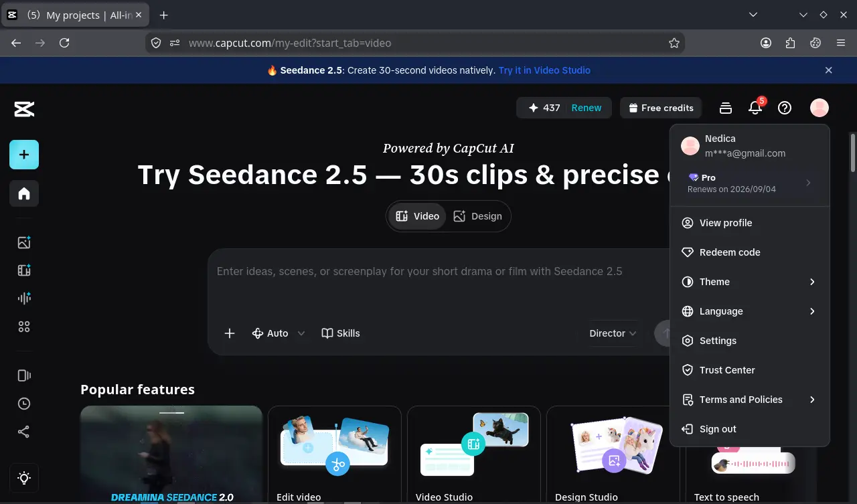Viewport: 857px width, 504px height.
Task: Click the profile avatar in the top bar
Action: point(820,108)
